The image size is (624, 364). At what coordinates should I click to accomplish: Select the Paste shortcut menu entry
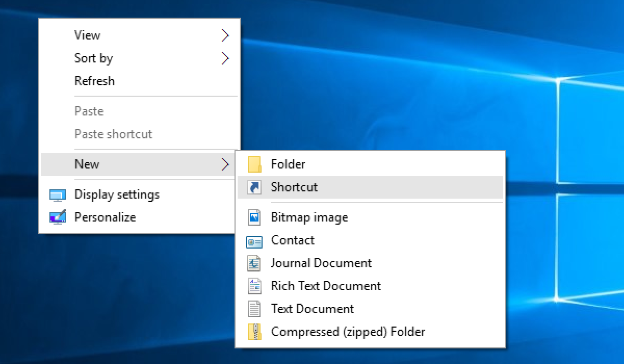point(113,134)
